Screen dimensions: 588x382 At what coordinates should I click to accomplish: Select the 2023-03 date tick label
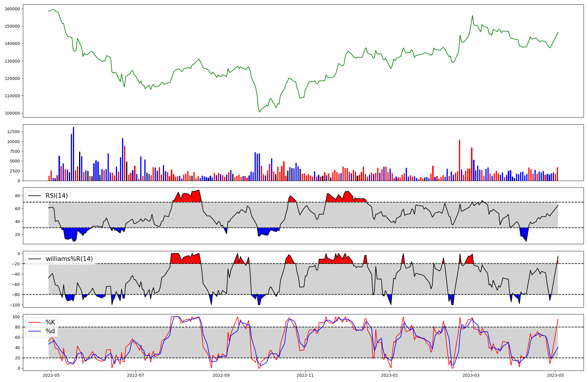[471, 375]
